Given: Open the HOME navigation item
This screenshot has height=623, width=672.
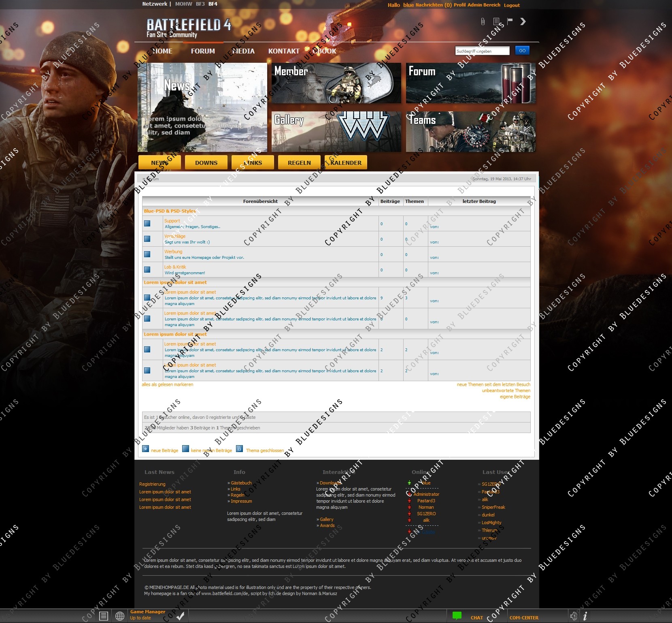Looking at the screenshot, I should click(162, 51).
